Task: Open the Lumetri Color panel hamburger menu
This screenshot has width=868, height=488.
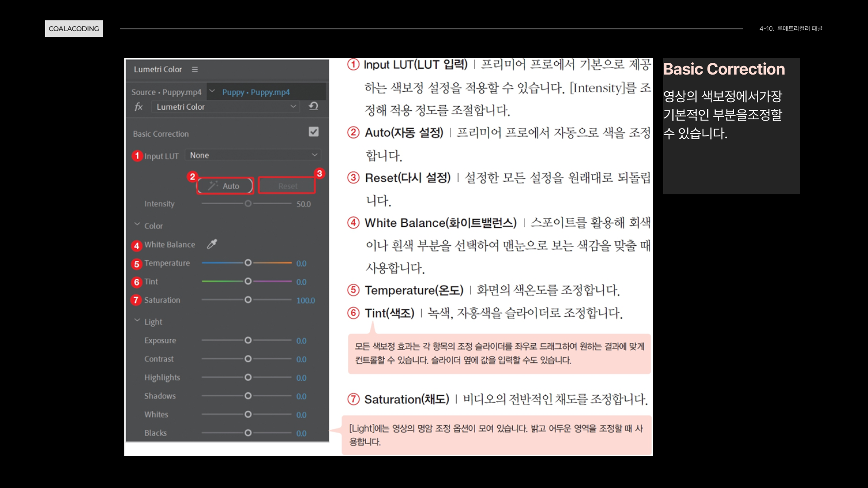Action: (x=195, y=70)
